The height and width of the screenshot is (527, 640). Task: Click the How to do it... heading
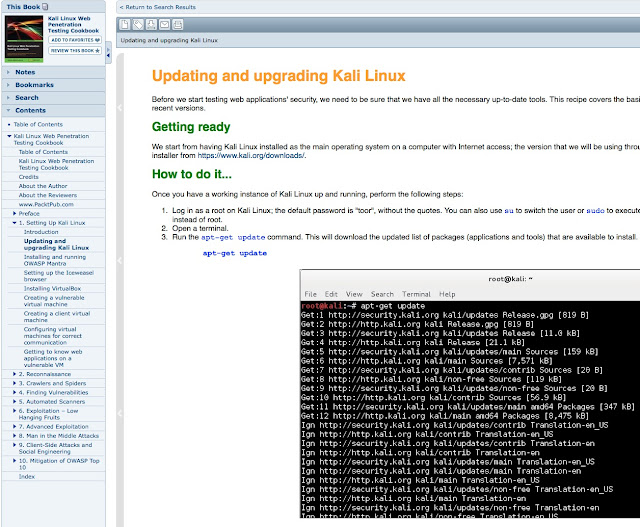tap(192, 174)
